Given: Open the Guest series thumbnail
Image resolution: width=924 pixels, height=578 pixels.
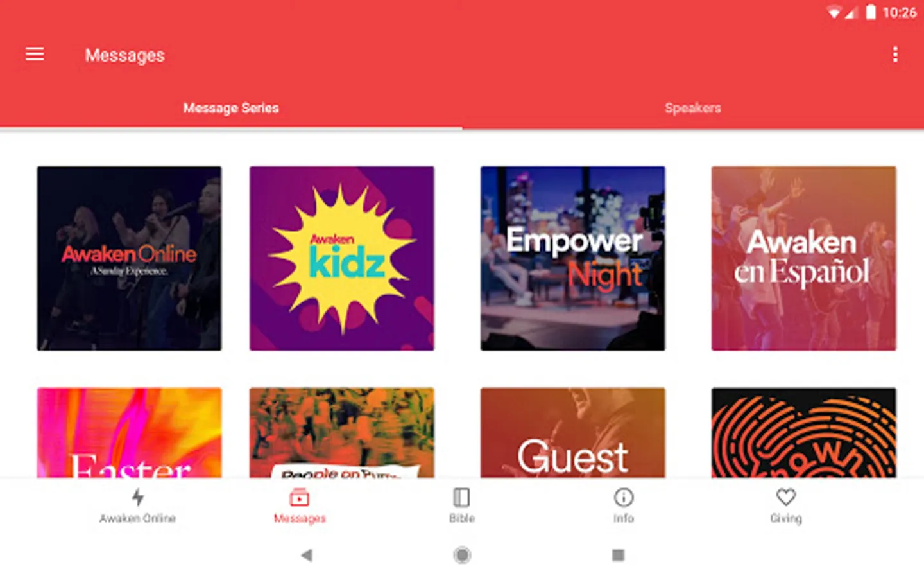Looking at the screenshot, I should (x=573, y=432).
